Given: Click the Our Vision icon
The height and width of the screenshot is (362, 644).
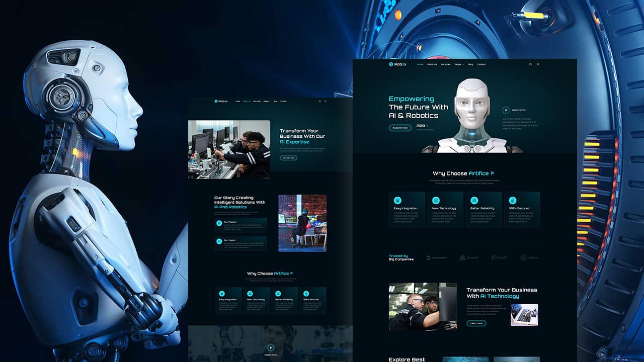Looking at the screenshot, I should tap(219, 241).
